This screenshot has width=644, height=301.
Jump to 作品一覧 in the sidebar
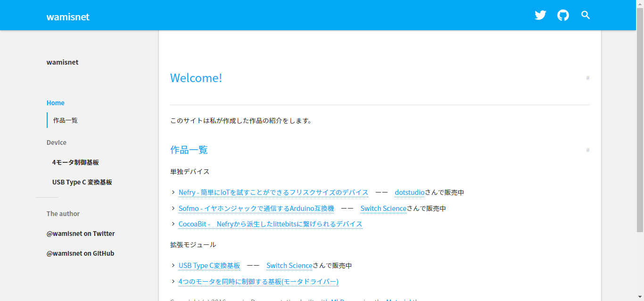[x=66, y=120]
